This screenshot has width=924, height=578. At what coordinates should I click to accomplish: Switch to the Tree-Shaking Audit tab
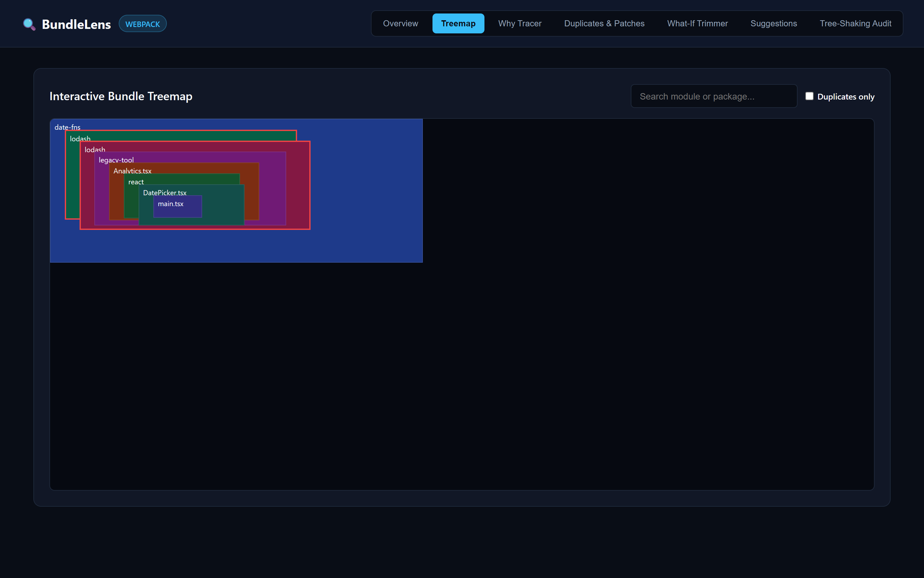855,23
